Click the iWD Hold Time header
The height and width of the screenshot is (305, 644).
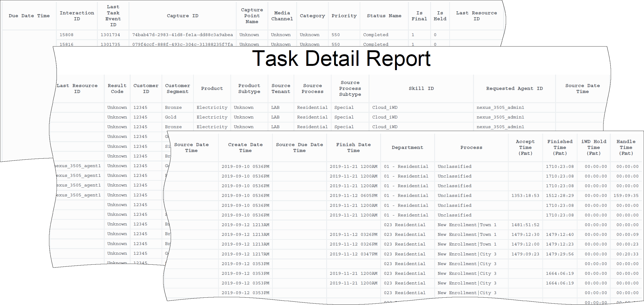[x=593, y=148]
